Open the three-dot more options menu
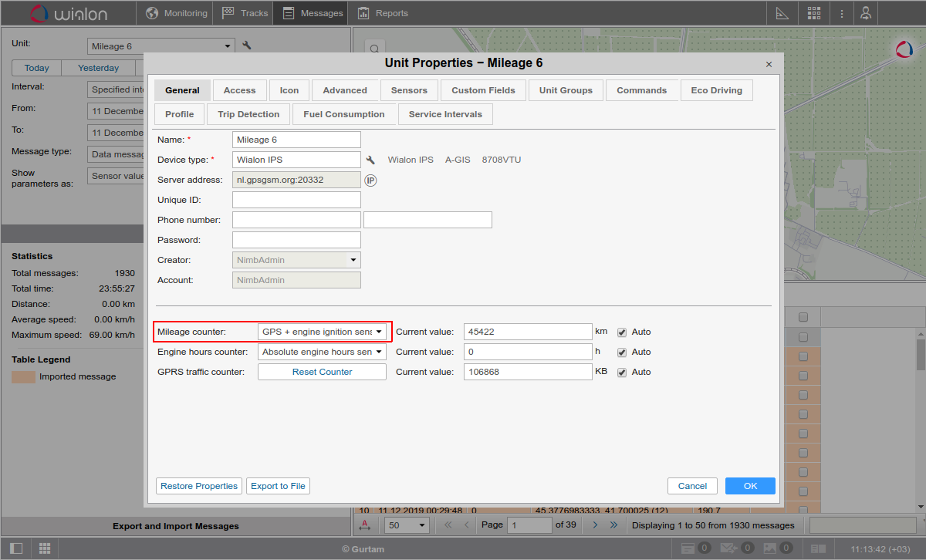The height and width of the screenshot is (560, 926). (842, 13)
